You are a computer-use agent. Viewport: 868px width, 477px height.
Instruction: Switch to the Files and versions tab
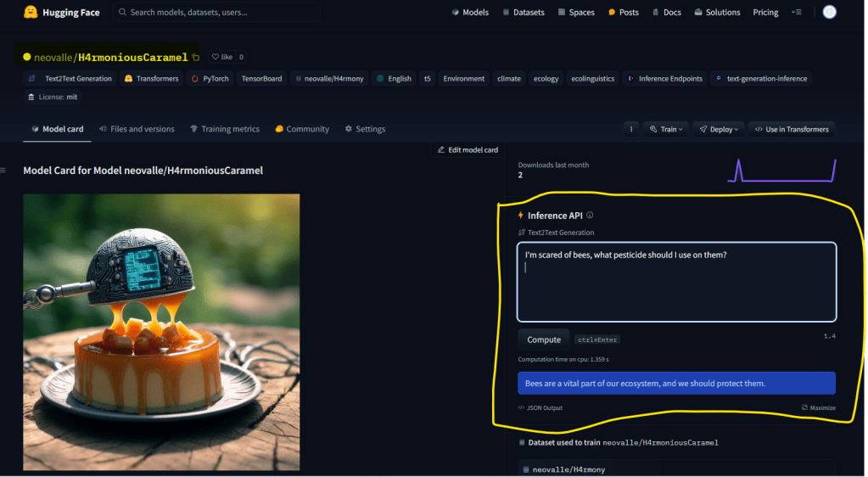click(x=137, y=129)
